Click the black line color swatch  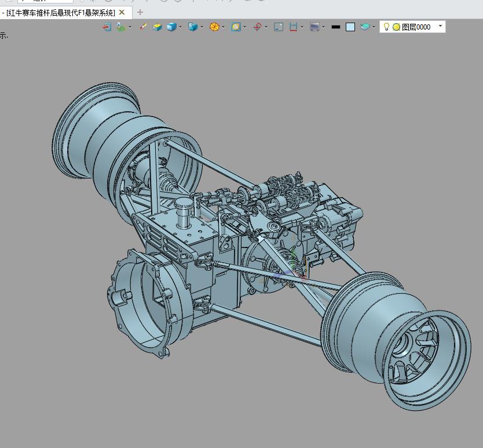[x=336, y=27]
